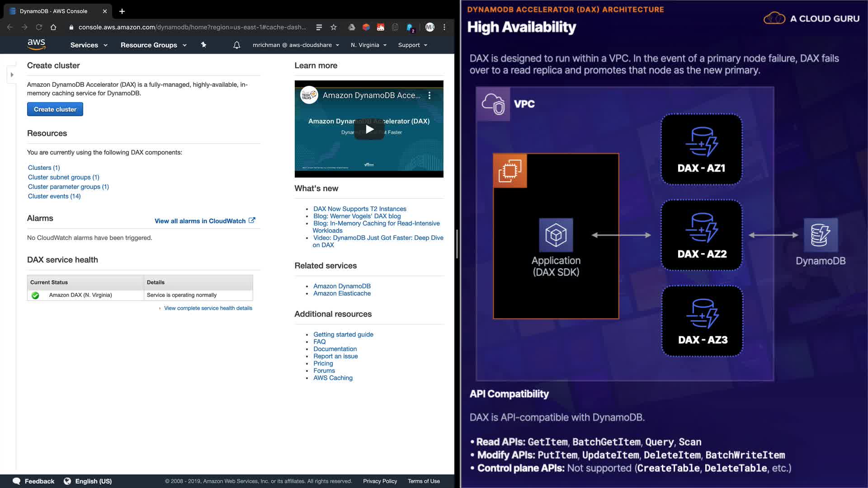The image size is (868, 488).
Task: Expand the left navigation side panel
Action: (12, 75)
